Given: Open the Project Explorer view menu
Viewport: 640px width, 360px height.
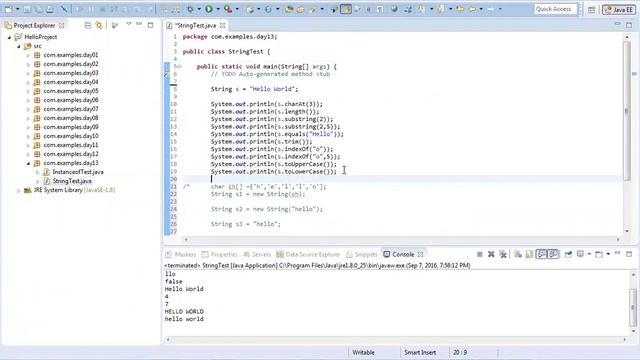Looking at the screenshot, I should tap(129, 24).
